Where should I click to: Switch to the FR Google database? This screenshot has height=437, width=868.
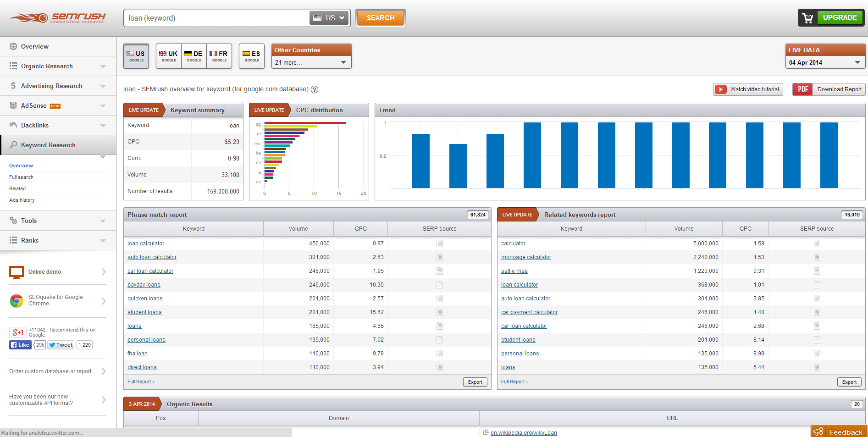pos(219,56)
